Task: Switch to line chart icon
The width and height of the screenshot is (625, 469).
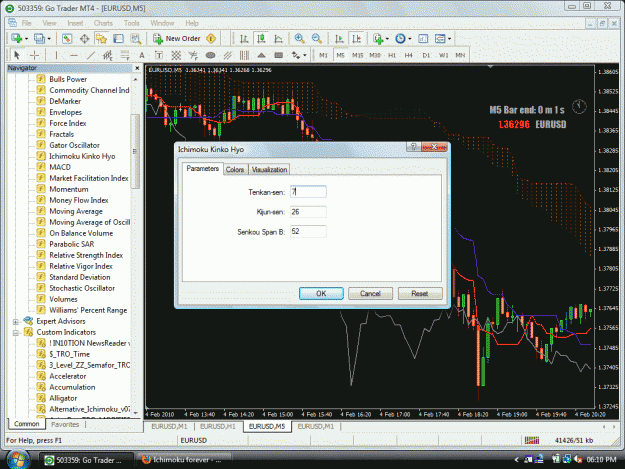Action: coord(279,39)
